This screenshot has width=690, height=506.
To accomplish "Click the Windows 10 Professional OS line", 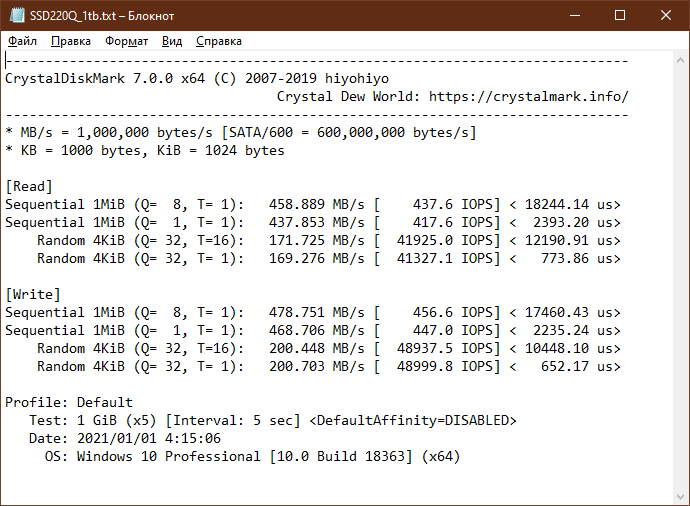I will point(253,456).
